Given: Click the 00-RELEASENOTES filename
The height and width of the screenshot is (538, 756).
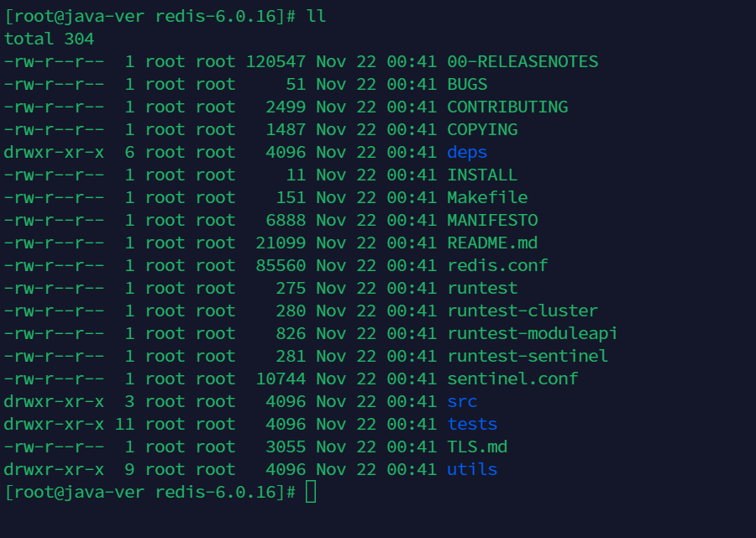Looking at the screenshot, I should 522,61.
